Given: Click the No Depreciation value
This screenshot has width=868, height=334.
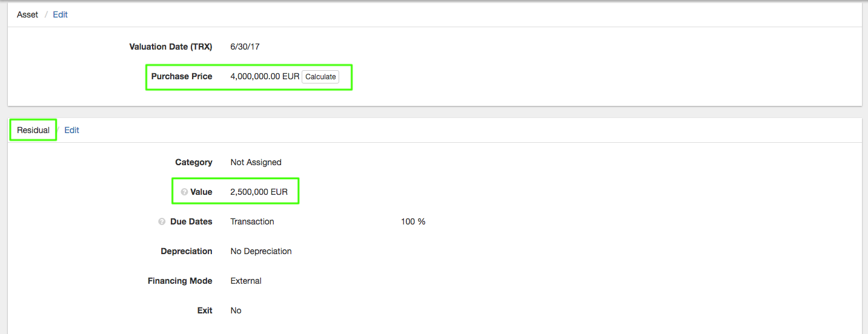Looking at the screenshot, I should click(261, 251).
